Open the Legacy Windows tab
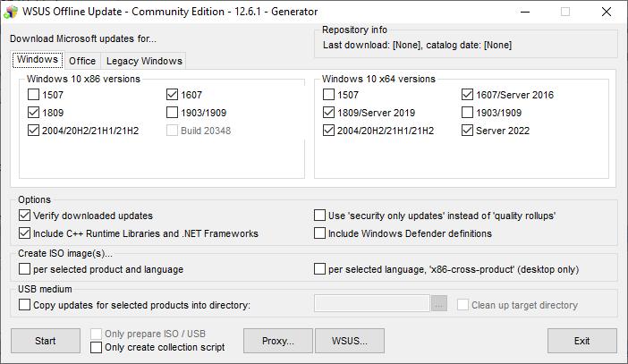628x364 pixels. [144, 61]
